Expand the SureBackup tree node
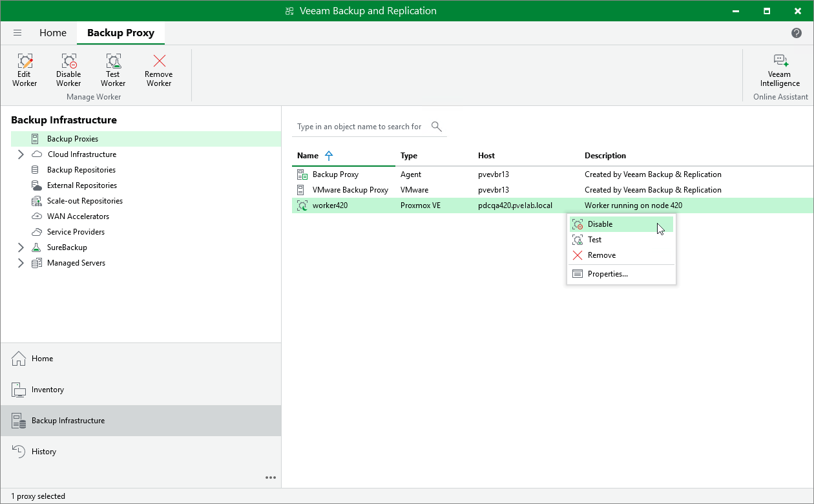This screenshot has width=814, height=504. click(x=21, y=247)
